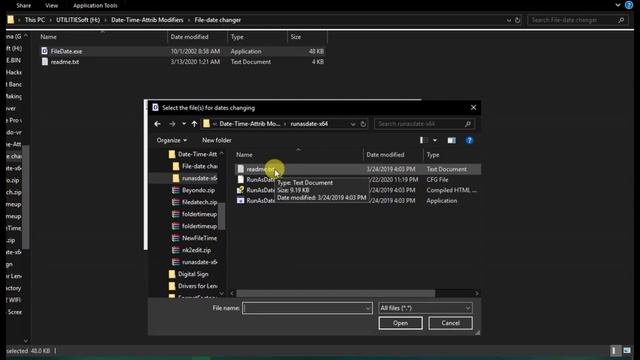Open the All files (*.*) filter dropdown
640x360 pixels.
coord(425,308)
